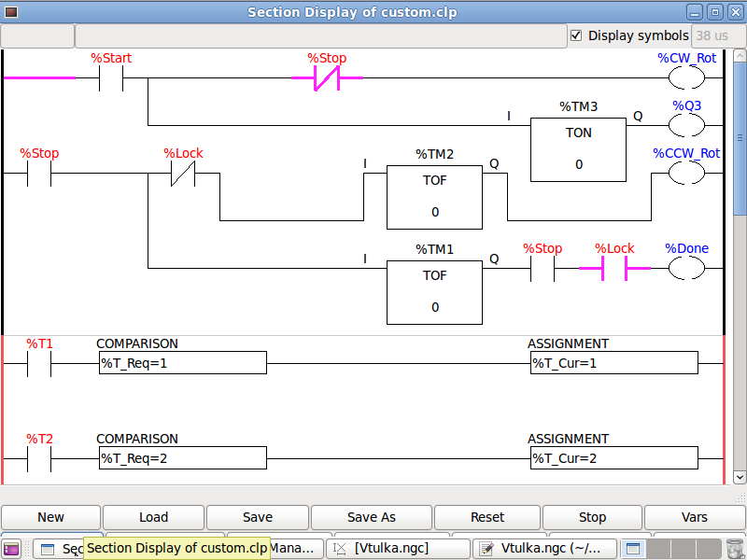Click the %T_Req=2 comparison box

click(183, 458)
